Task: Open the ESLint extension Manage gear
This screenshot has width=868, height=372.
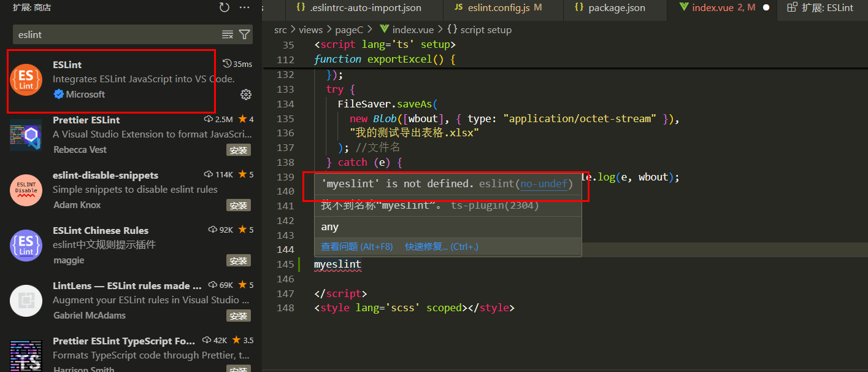Action: [x=245, y=95]
